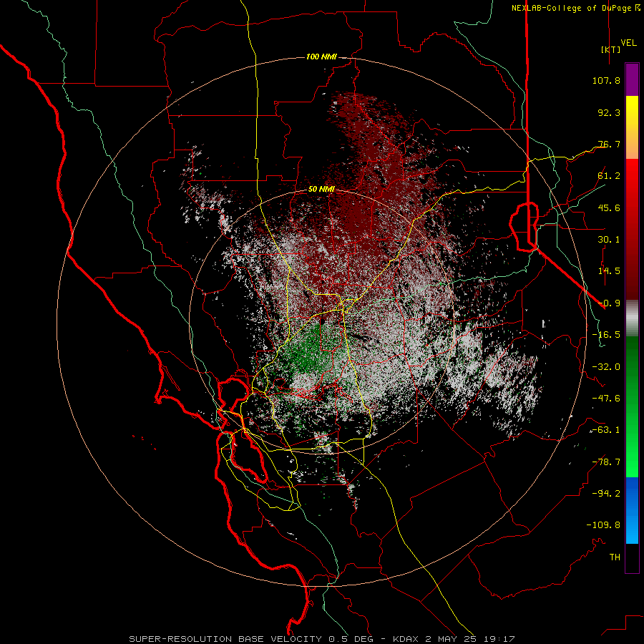Click the TH label on the legend
The height and width of the screenshot is (644, 644).
click(x=615, y=557)
